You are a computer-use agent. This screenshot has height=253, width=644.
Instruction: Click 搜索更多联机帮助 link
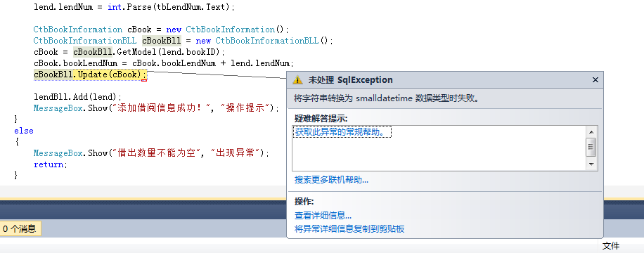(x=331, y=179)
